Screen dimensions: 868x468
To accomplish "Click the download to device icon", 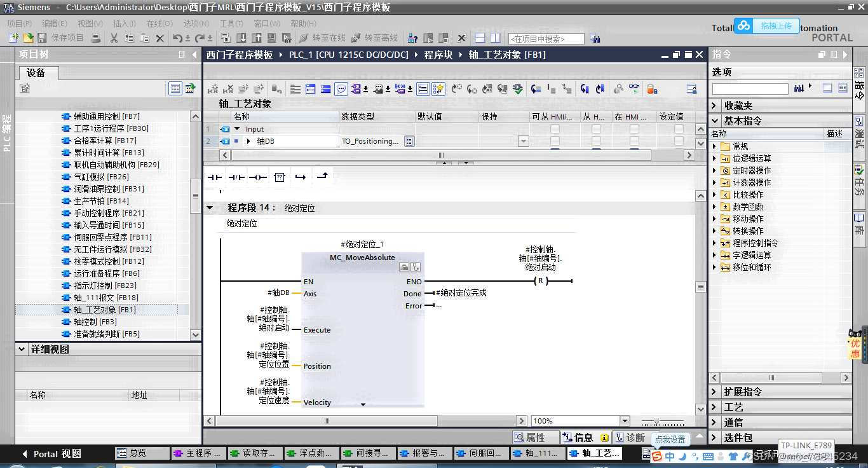I will pos(241,38).
